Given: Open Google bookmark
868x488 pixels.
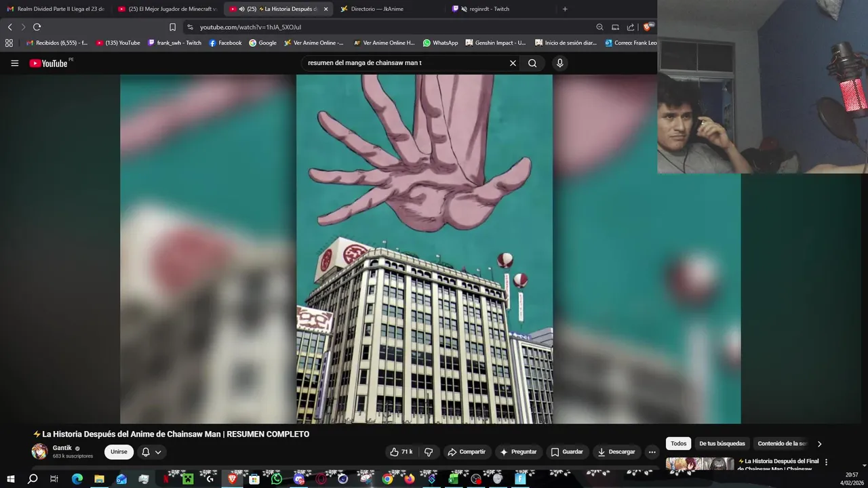Looking at the screenshot, I should [262, 43].
